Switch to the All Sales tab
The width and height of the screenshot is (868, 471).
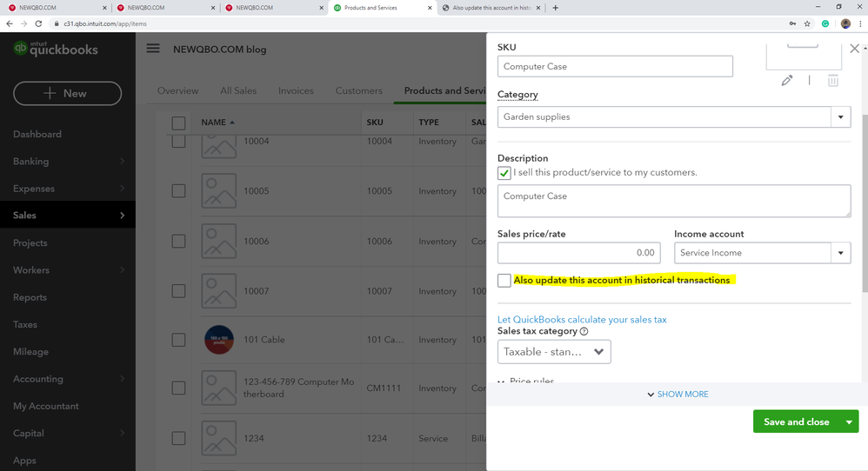click(238, 90)
